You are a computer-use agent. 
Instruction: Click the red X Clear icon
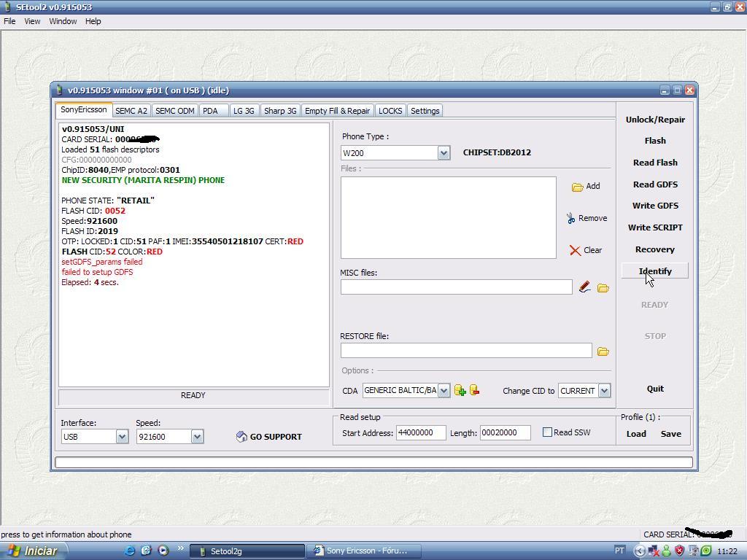575,251
